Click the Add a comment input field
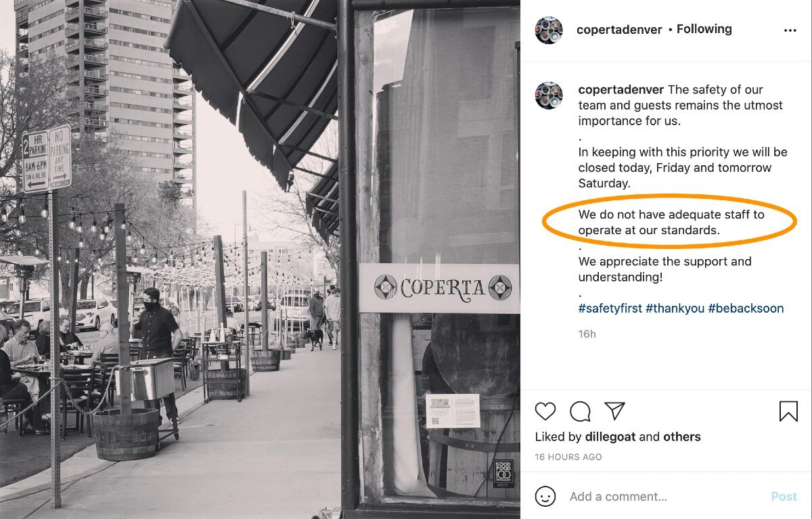 click(666, 497)
